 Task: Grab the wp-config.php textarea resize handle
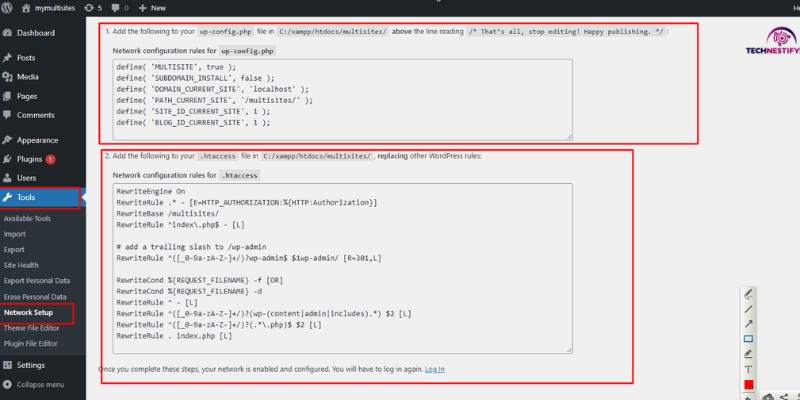[569, 136]
